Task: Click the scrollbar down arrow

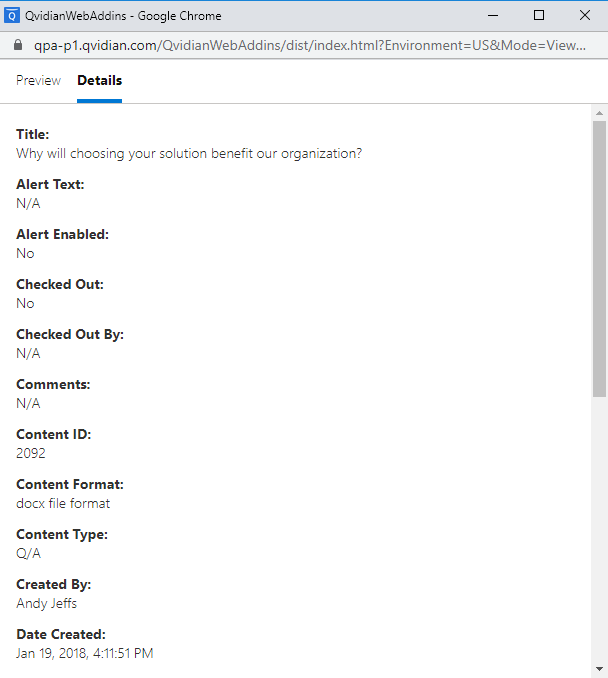Action: coord(599,669)
